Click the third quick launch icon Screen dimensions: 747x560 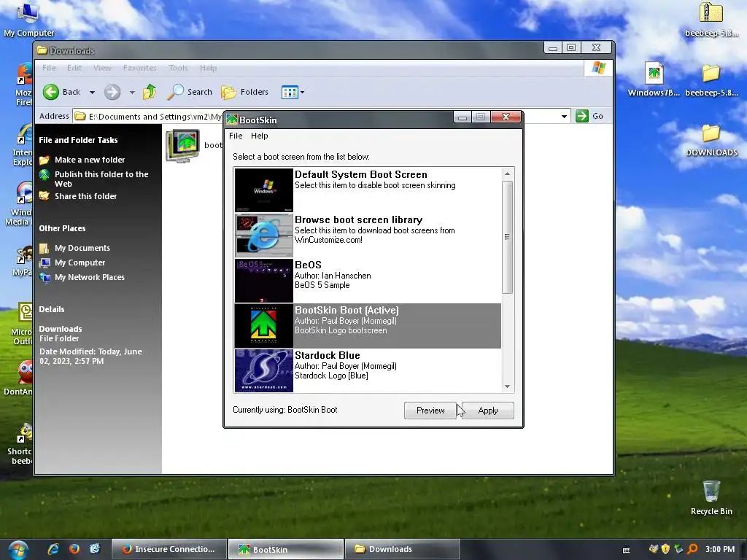(x=95, y=549)
